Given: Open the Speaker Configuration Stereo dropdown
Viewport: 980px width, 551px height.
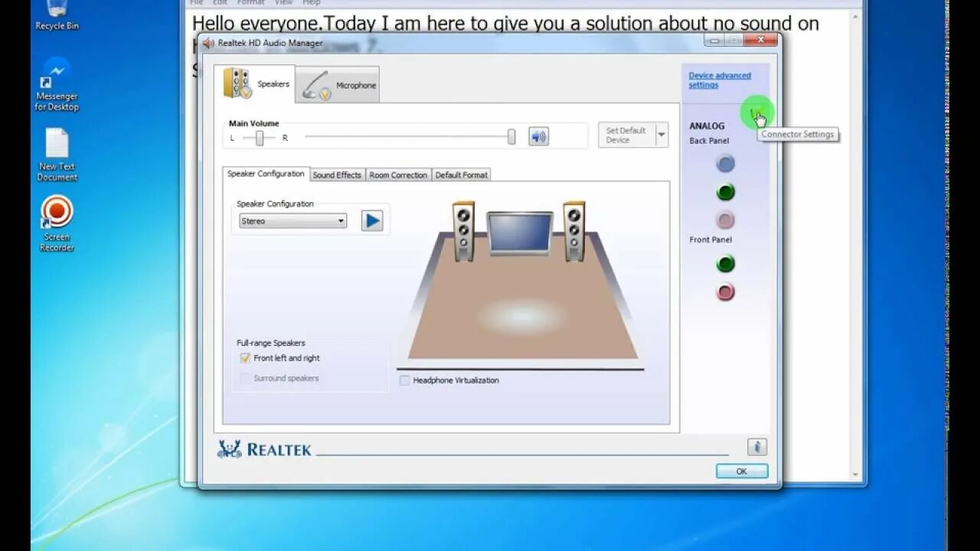Looking at the screenshot, I should (292, 221).
